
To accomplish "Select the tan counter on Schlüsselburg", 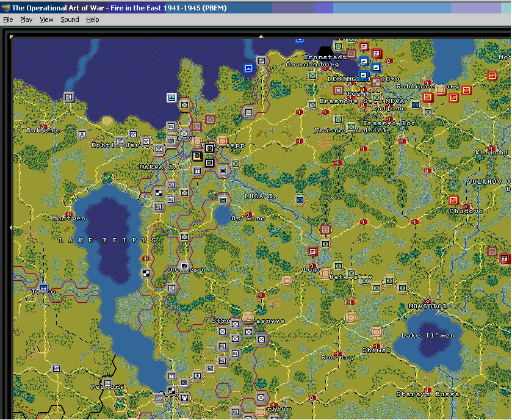I will click(441, 90).
